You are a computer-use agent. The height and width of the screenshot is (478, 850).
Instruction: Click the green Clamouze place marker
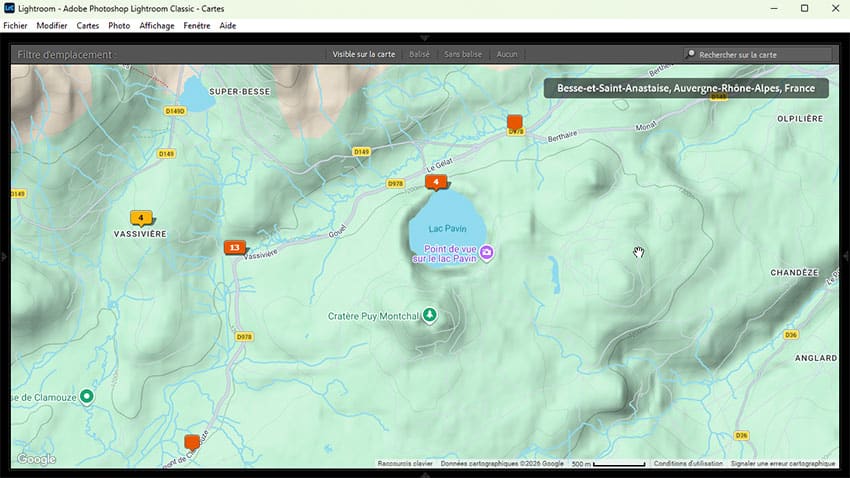point(86,397)
